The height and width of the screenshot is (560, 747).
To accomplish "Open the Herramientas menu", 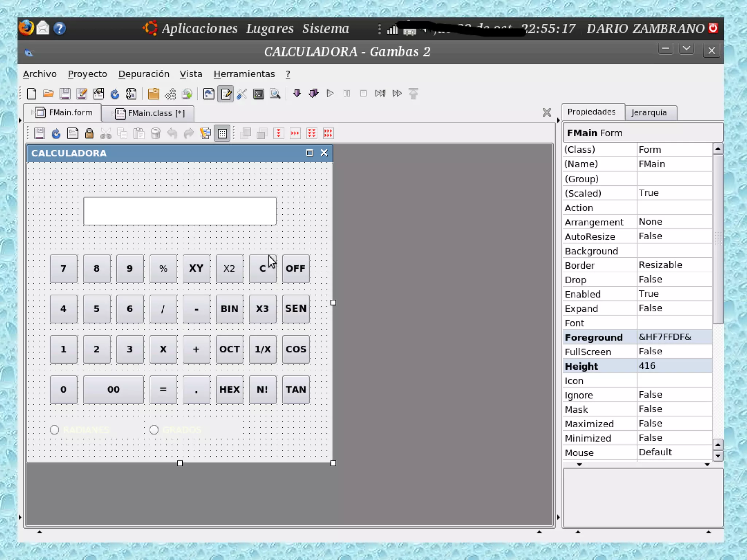I will tap(244, 74).
